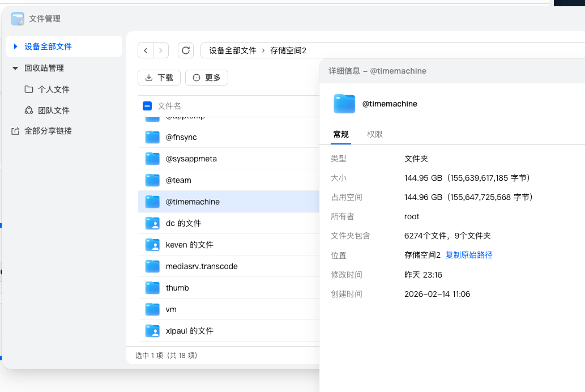Viewport: 585px width, 392px height.
Task: Click the download icon on 下载 button
Action: coord(150,78)
